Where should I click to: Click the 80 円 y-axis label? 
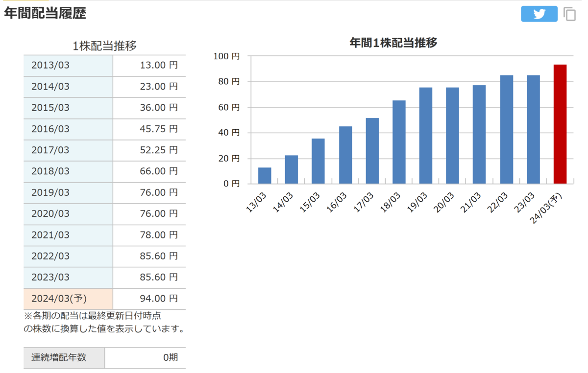coord(229,82)
